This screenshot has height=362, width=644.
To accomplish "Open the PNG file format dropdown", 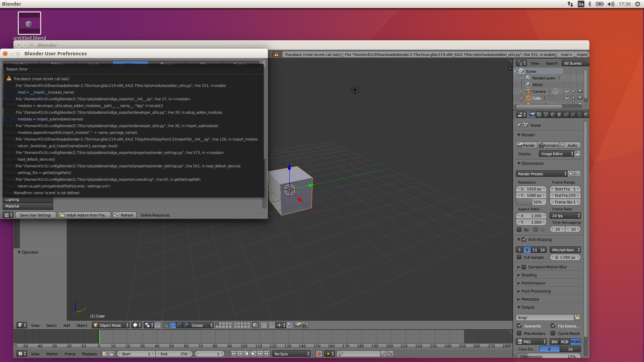I will 531,342.
